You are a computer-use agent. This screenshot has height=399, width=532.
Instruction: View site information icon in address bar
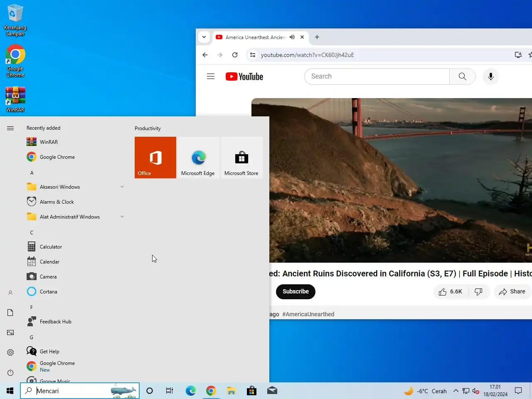tap(253, 55)
